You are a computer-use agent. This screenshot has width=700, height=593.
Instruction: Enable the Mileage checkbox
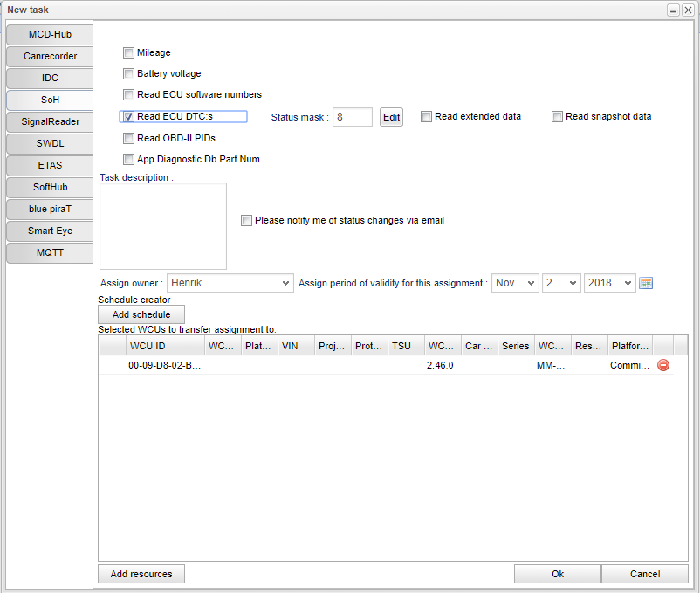[x=129, y=53]
